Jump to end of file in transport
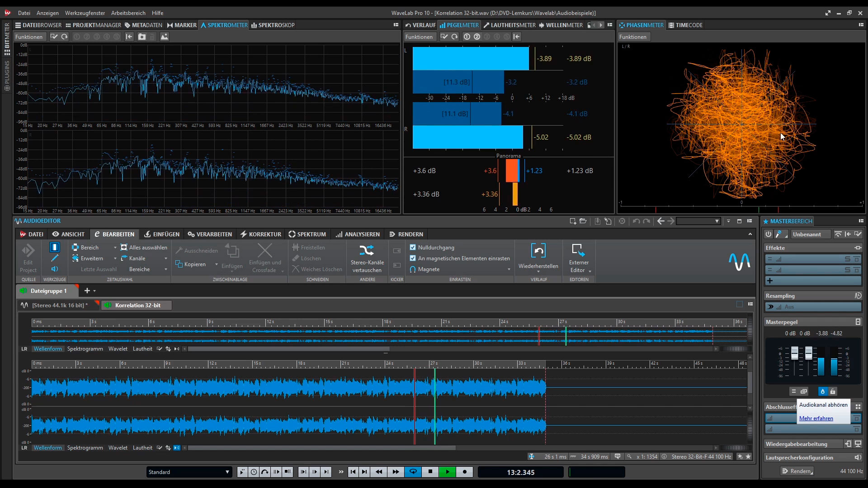The image size is (868, 488). point(364,472)
